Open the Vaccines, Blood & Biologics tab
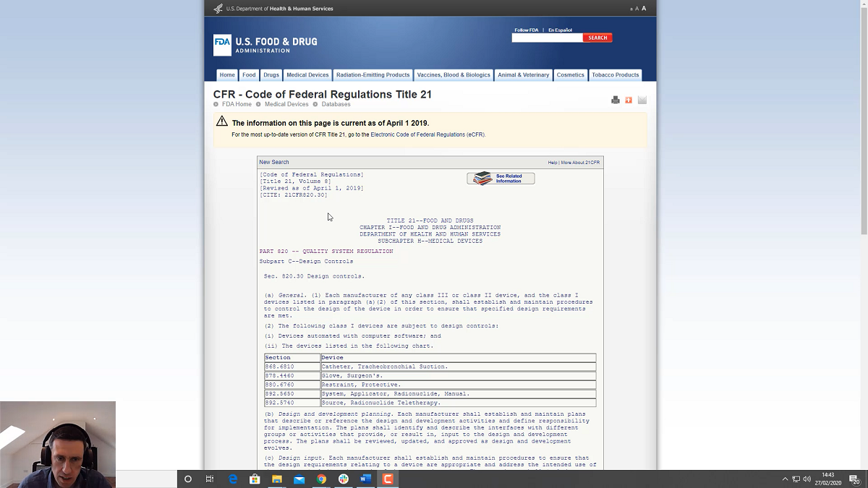The image size is (868, 488). pos(454,74)
